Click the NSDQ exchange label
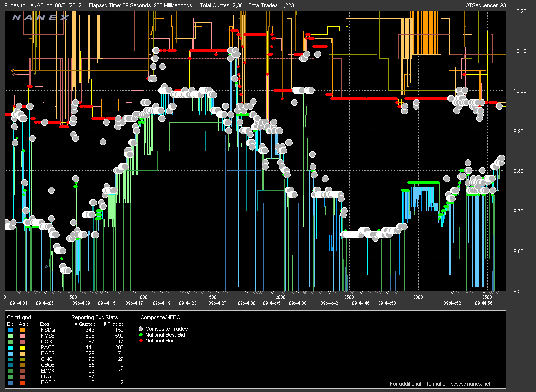Image resolution: width=536 pixels, height=392 pixels. pyautogui.click(x=48, y=330)
